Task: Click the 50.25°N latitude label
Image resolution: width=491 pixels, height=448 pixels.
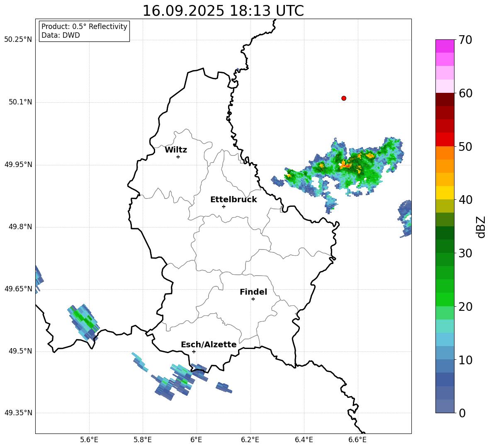Action: [x=18, y=40]
